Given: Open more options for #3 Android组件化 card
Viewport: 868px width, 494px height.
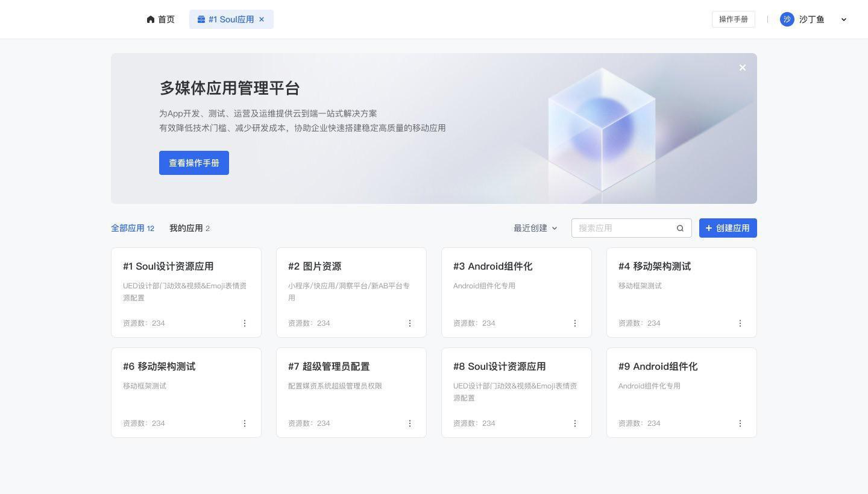Looking at the screenshot, I should coord(575,323).
